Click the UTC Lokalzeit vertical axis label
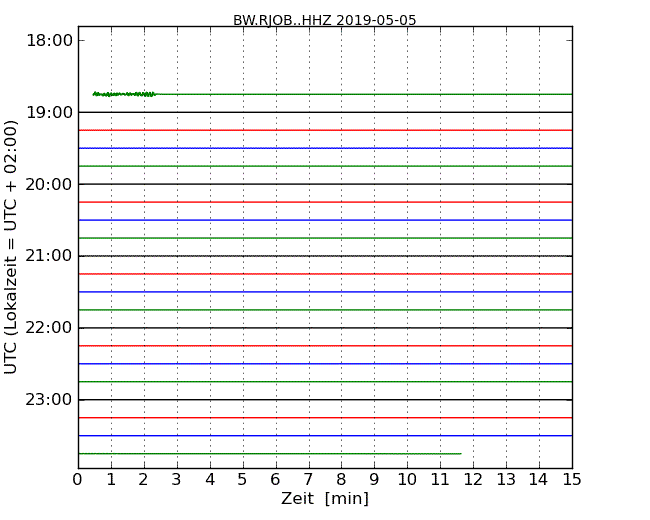This screenshot has height=520, width=650. click(x=11, y=247)
